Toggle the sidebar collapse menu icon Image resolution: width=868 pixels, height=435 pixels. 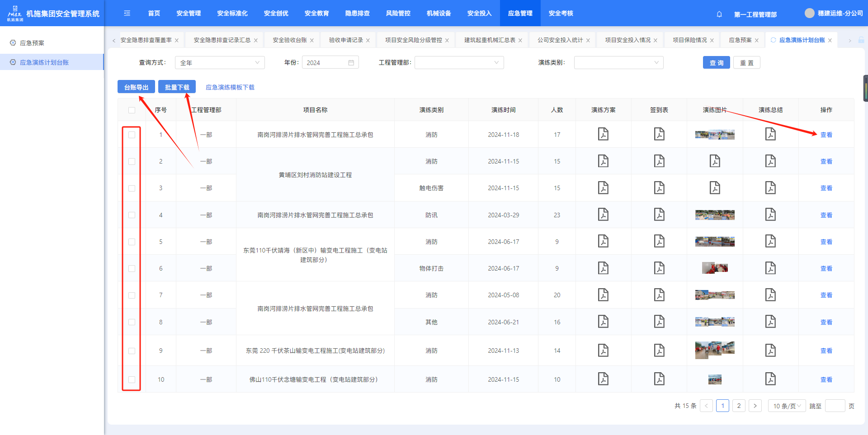point(127,14)
